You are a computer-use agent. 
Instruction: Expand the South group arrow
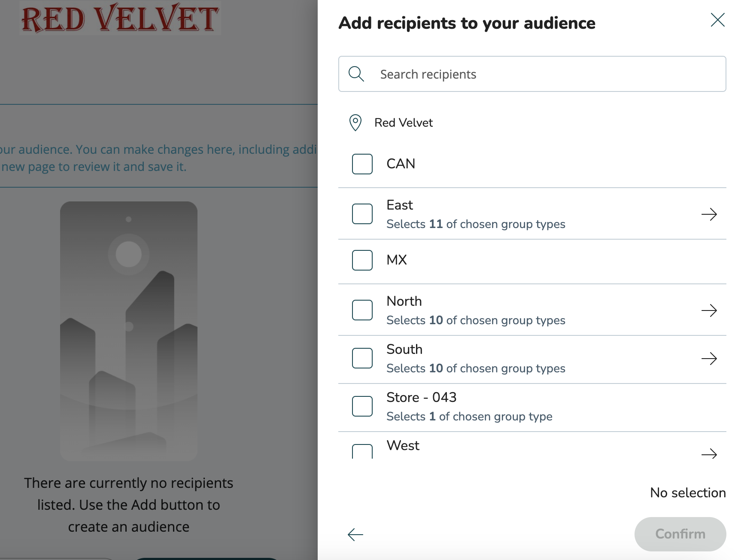709,358
